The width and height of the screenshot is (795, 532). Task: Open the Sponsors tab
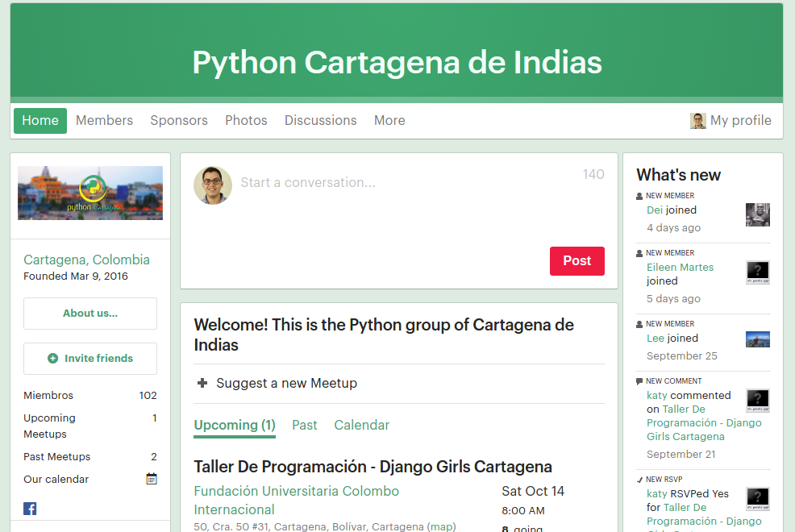point(179,121)
